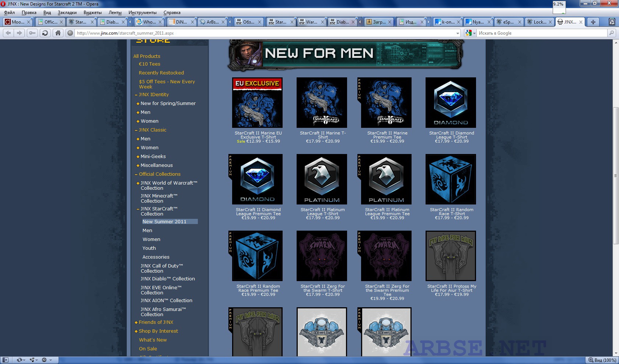Switch to the Загр... downloads tab
This screenshot has height=364, width=619.
coord(379,22)
